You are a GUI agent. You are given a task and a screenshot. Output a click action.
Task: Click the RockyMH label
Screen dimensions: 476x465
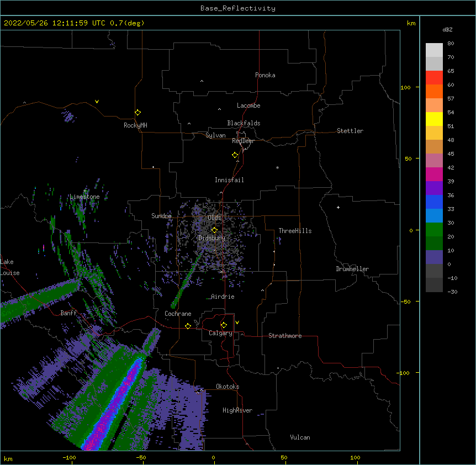click(x=135, y=125)
